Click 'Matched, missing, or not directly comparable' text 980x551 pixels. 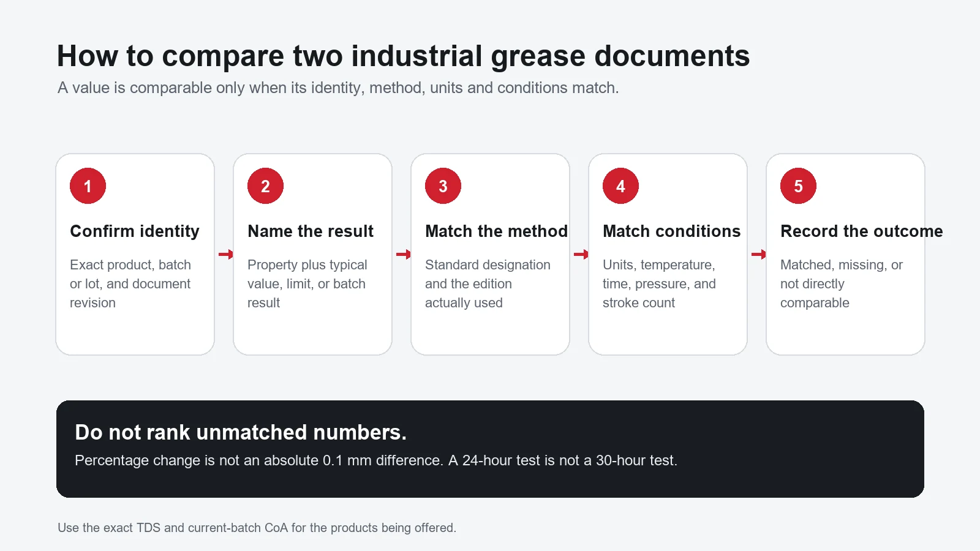[842, 284]
